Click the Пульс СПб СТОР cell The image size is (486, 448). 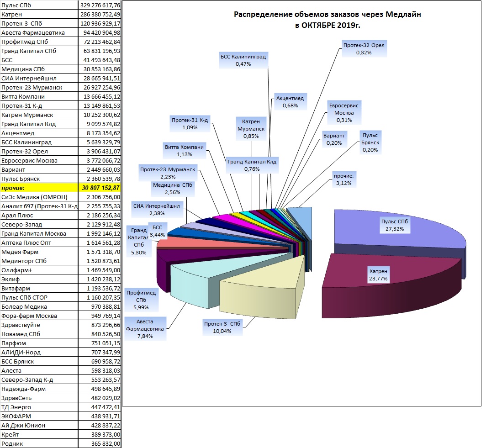pyautogui.click(x=39, y=298)
